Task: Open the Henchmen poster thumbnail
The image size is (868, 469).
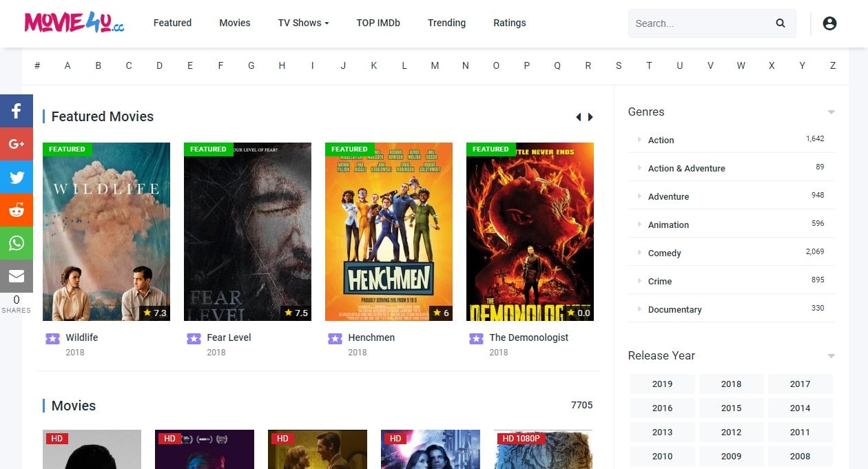Action: 389,231
